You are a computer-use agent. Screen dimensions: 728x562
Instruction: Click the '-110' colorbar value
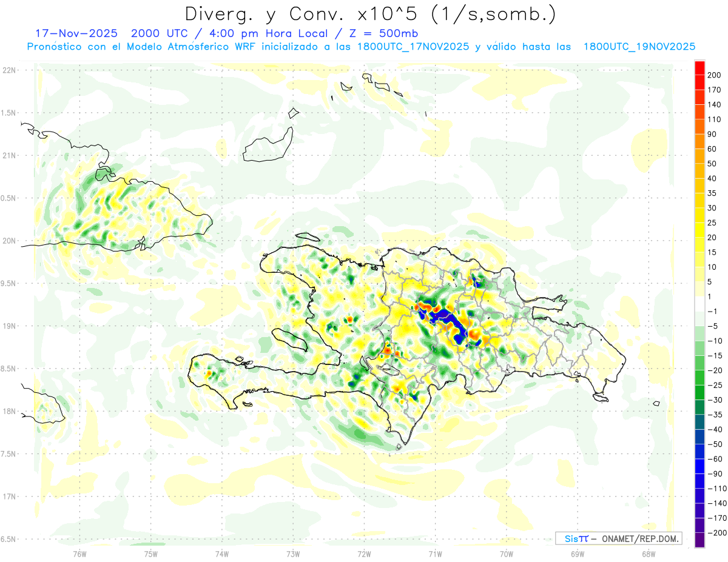click(x=716, y=489)
